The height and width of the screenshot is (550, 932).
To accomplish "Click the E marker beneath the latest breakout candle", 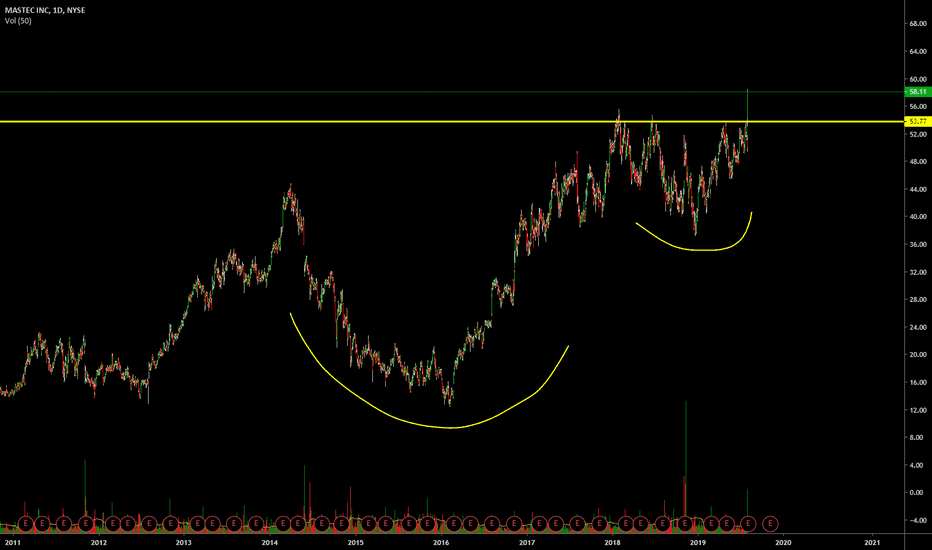I will pyautogui.click(x=748, y=524).
